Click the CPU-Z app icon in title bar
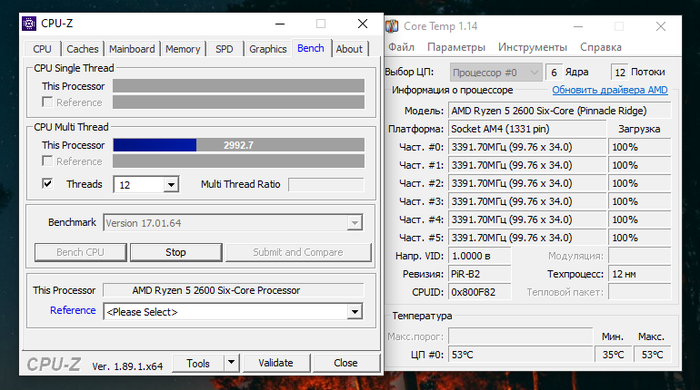 tap(29, 23)
